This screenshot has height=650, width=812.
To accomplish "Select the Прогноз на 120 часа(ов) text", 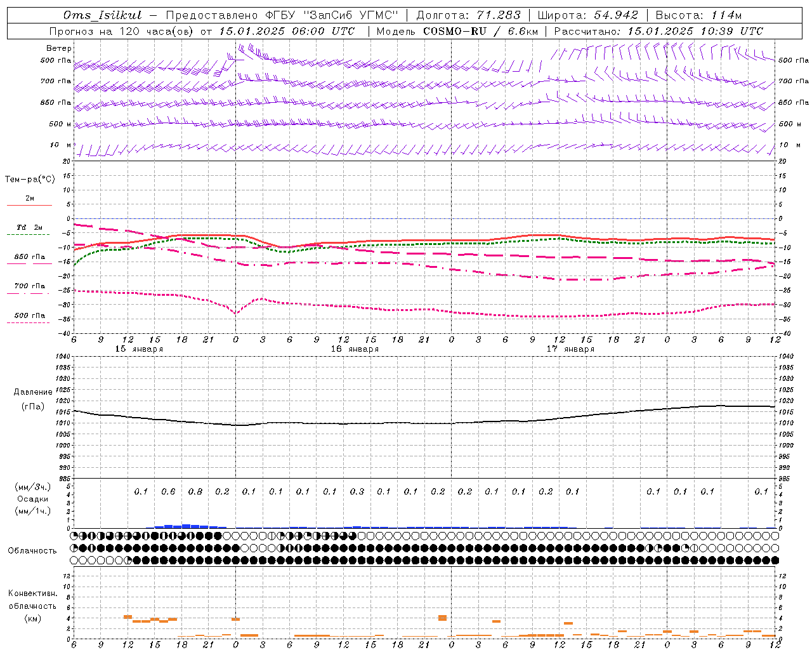I will 122,31.
